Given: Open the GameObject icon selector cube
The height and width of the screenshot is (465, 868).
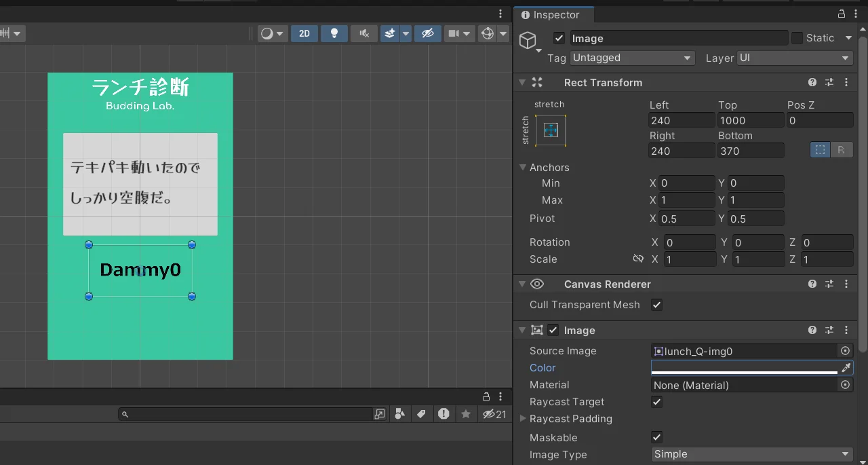Looking at the screenshot, I should tap(530, 42).
